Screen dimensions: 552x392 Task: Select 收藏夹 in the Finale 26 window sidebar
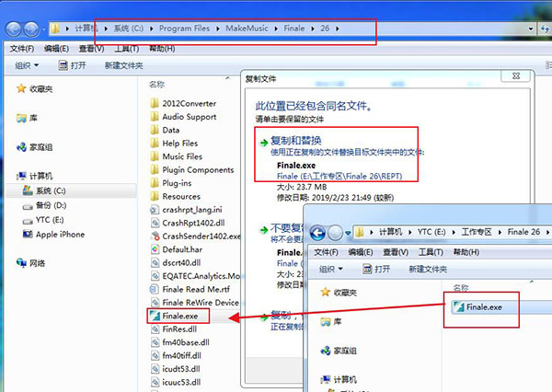[x=339, y=293]
